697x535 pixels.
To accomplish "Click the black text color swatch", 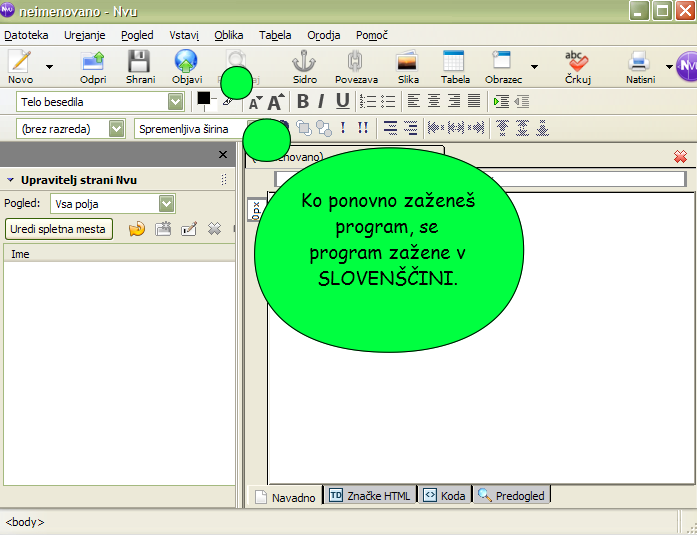I will (204, 97).
